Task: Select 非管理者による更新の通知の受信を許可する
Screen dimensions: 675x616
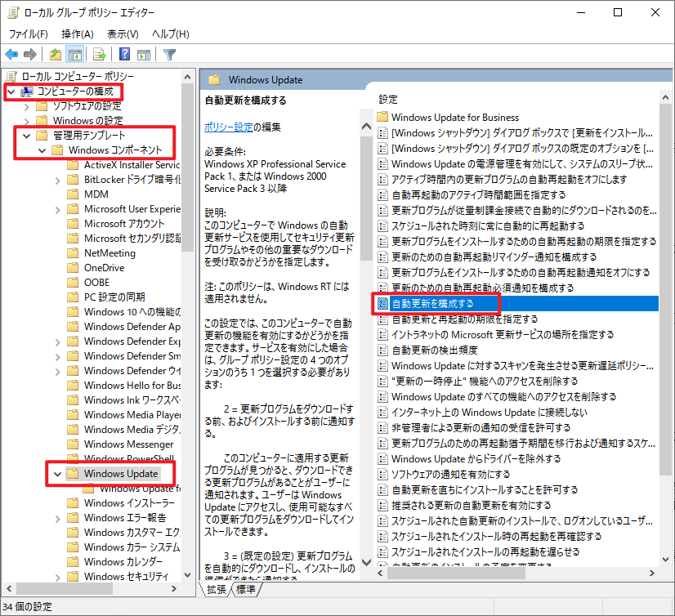Action: click(481, 427)
